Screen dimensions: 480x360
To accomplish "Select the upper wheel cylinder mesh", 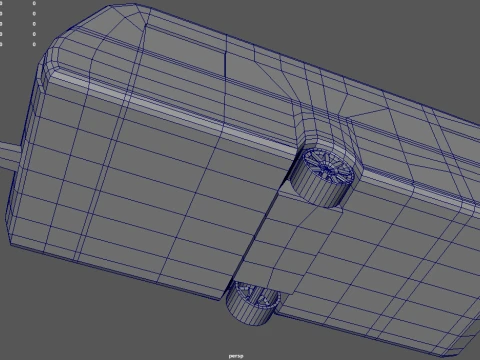I will (322, 177).
